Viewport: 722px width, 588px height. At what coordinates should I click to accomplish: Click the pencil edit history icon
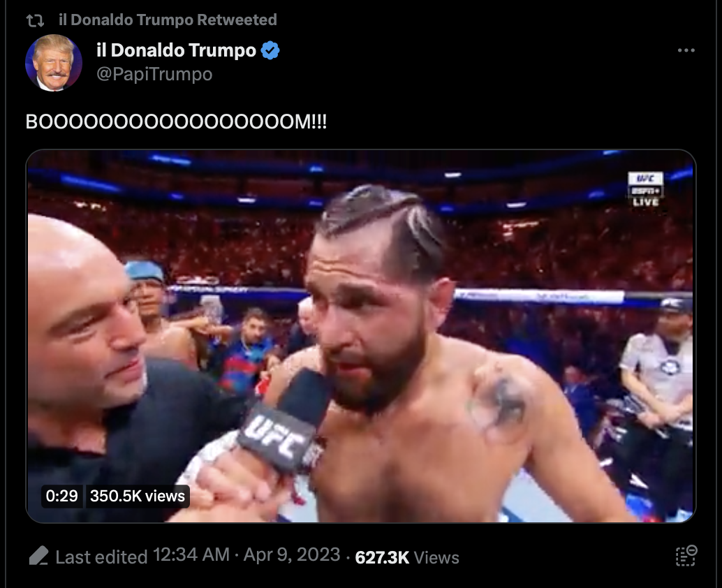38,556
